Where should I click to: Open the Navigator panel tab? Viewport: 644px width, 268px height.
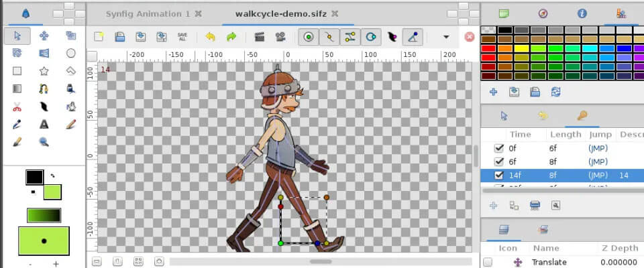click(543, 13)
